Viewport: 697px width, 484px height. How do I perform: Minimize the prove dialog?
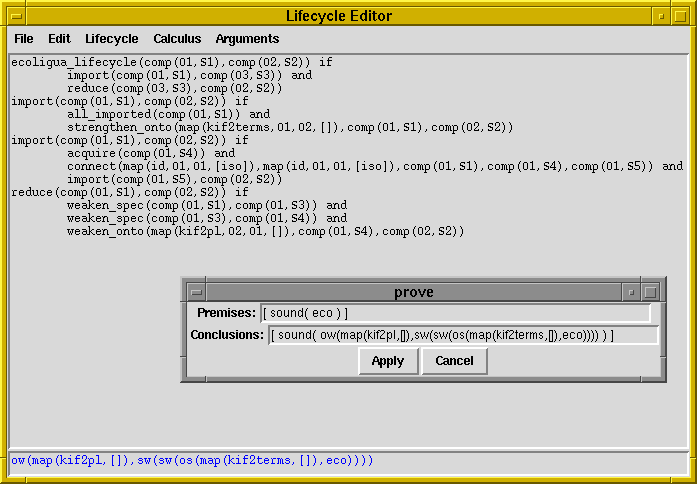(631, 292)
